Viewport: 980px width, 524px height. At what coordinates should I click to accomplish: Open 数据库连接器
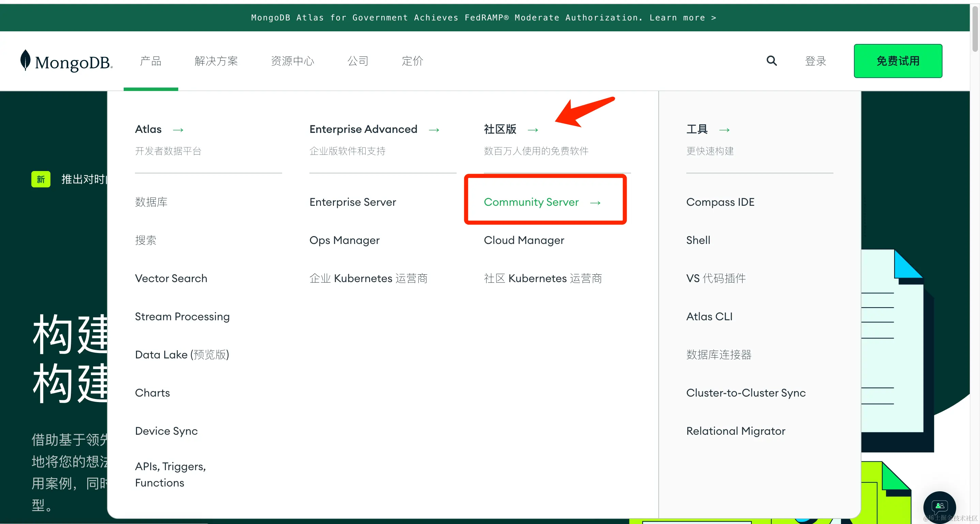coord(718,355)
